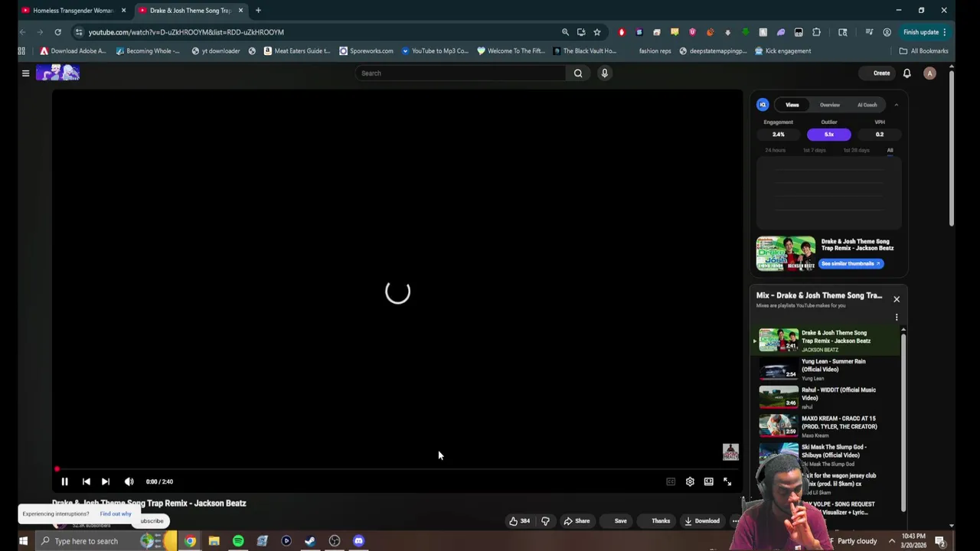Click Finish update in Chrome
This screenshot has width=980, height=551.
(x=925, y=32)
